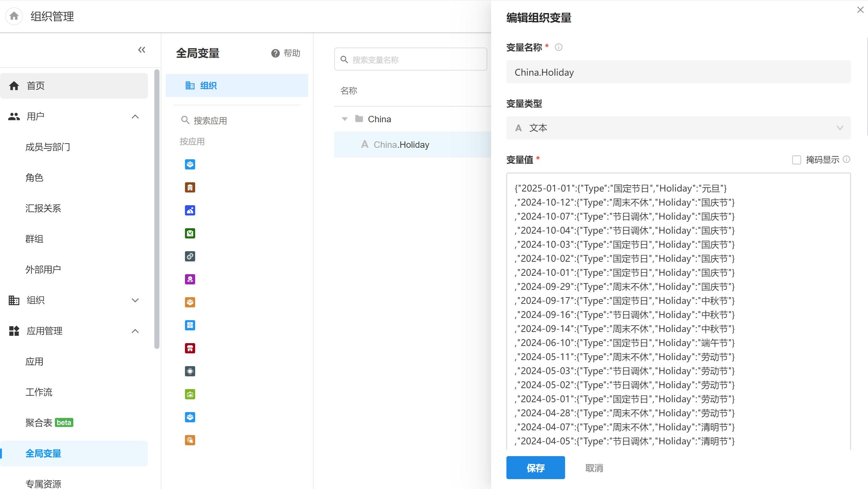Select the brown building app icon
This screenshot has width=868, height=489.
pyautogui.click(x=190, y=187)
